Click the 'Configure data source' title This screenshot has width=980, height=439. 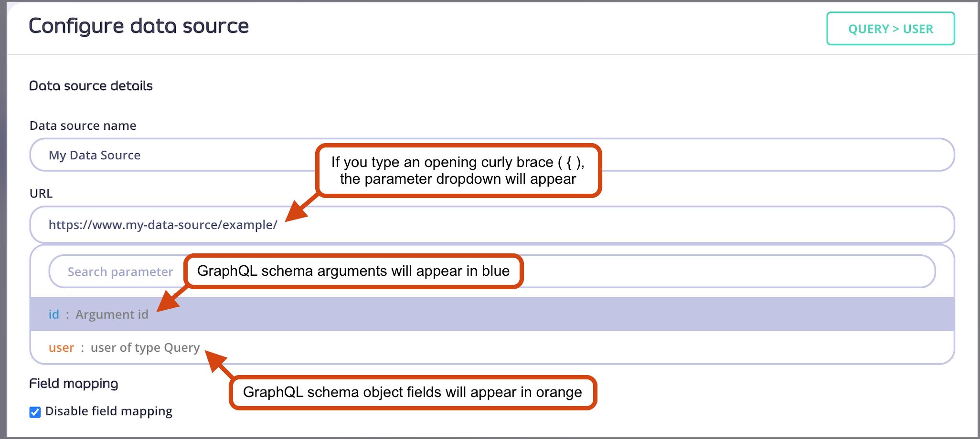tap(139, 26)
